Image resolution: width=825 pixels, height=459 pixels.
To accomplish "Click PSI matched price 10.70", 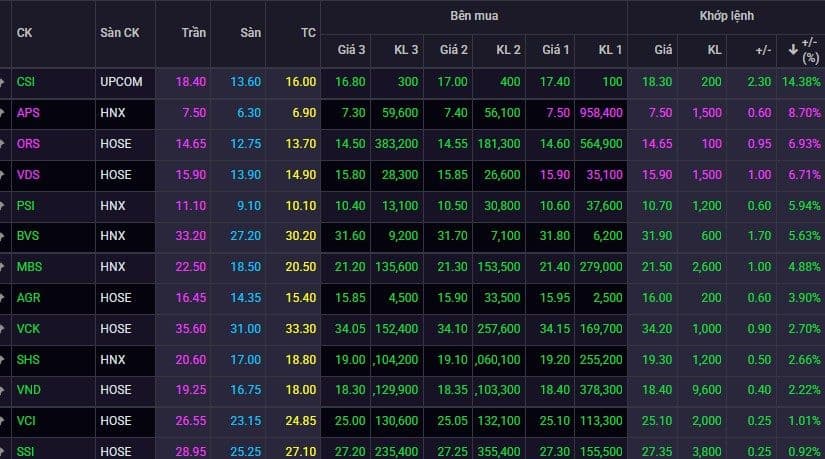I will tap(657, 206).
